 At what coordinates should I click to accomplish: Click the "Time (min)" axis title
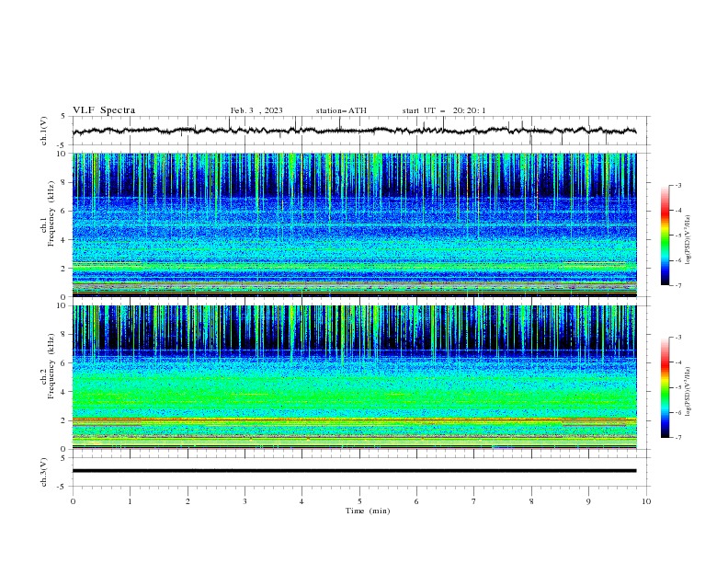pos(368,511)
